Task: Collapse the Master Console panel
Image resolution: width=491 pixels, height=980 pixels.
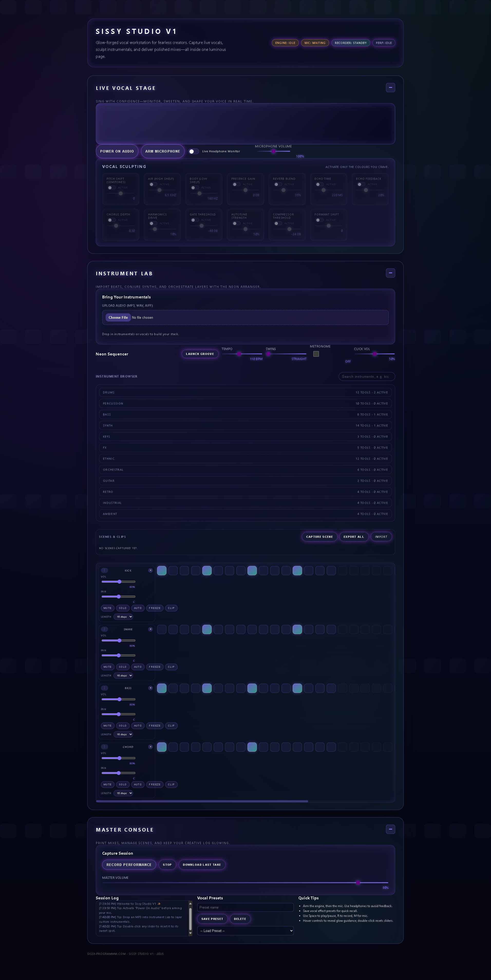Action: [390, 829]
